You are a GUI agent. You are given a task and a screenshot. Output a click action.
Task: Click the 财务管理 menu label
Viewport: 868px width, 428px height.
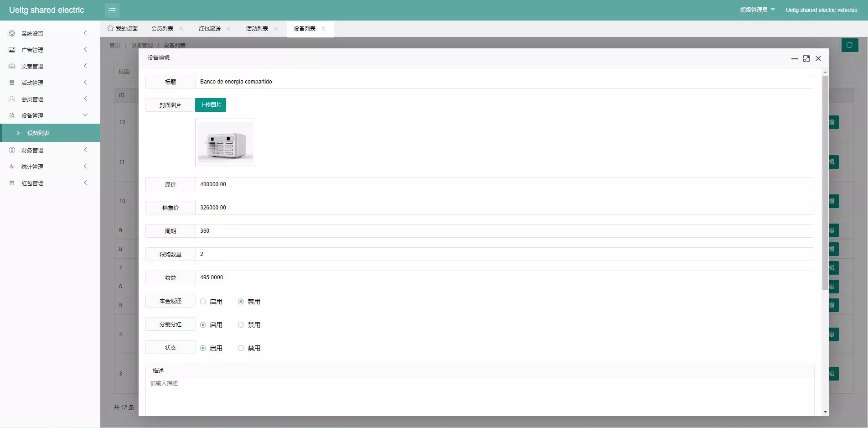pos(32,150)
